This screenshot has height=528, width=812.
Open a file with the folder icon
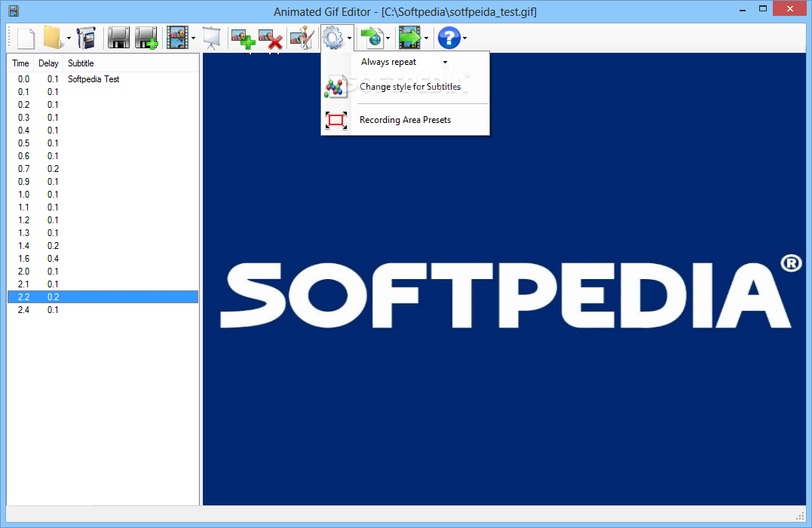pos(52,38)
